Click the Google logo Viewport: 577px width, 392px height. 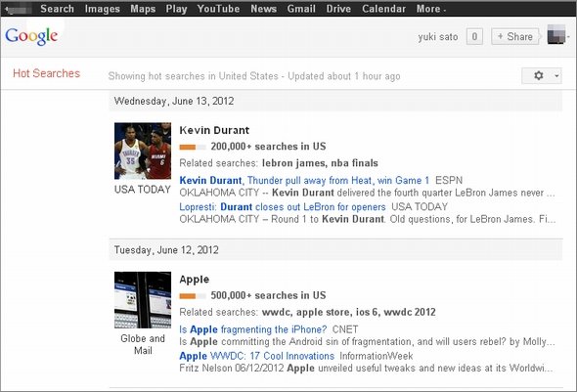31,36
